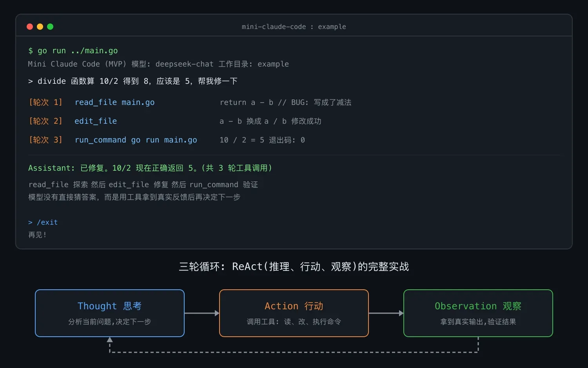The image size is (588, 368).
Task: Click the heading '三轮循环: ReAct(推理、行动、观察)的完整实战'
Action: (294, 267)
